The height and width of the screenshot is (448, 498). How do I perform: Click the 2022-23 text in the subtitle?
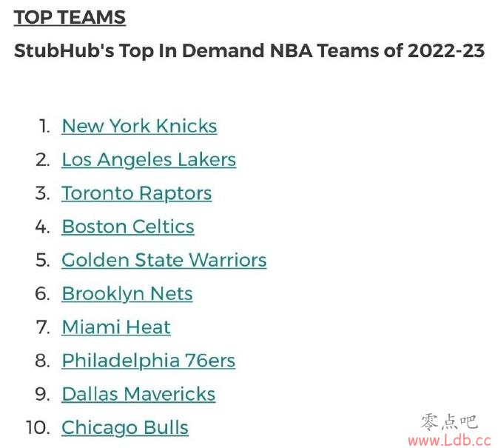click(x=446, y=50)
